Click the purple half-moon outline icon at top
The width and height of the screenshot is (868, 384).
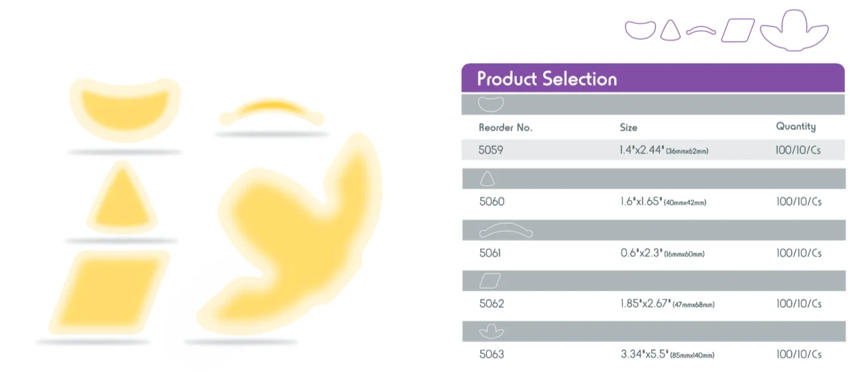[640, 30]
